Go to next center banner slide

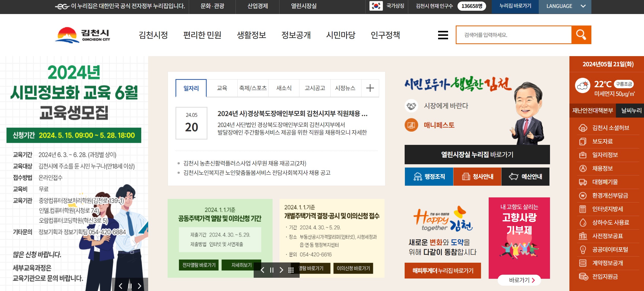[x=281, y=270]
